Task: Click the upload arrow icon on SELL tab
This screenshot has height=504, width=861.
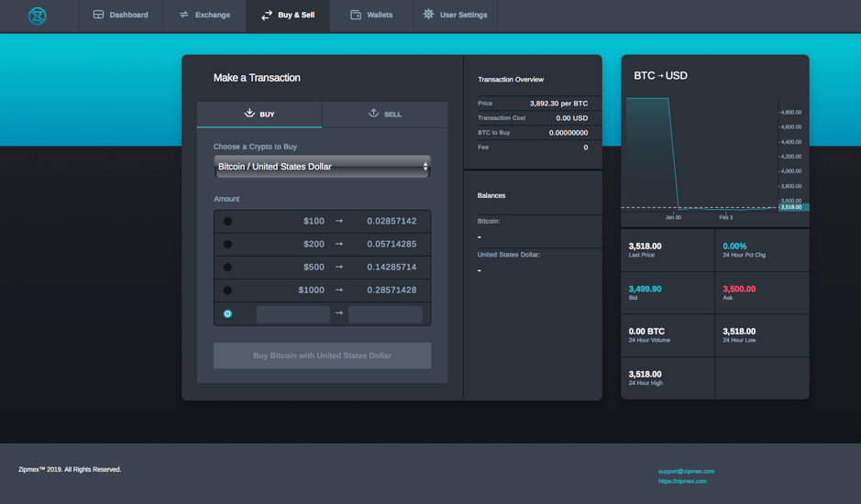Action: (x=373, y=113)
